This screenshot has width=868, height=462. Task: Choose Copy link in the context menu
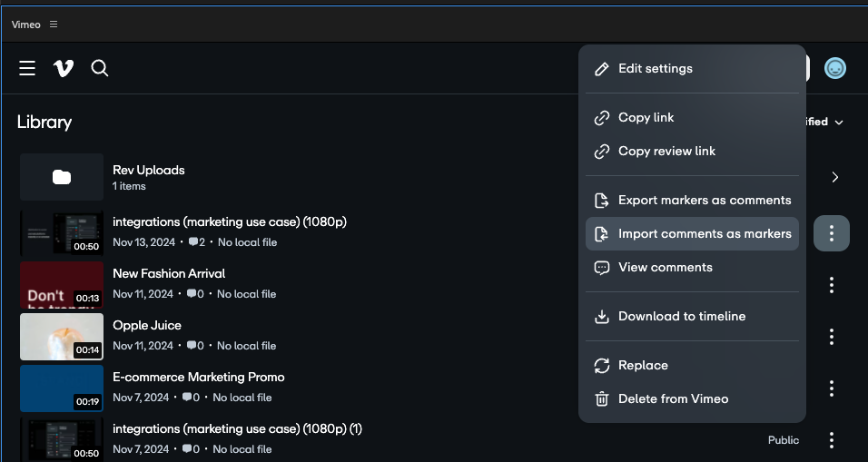click(646, 118)
